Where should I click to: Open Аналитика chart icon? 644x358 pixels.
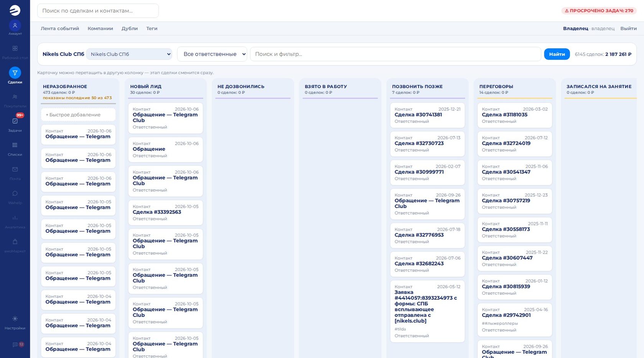[15, 218]
